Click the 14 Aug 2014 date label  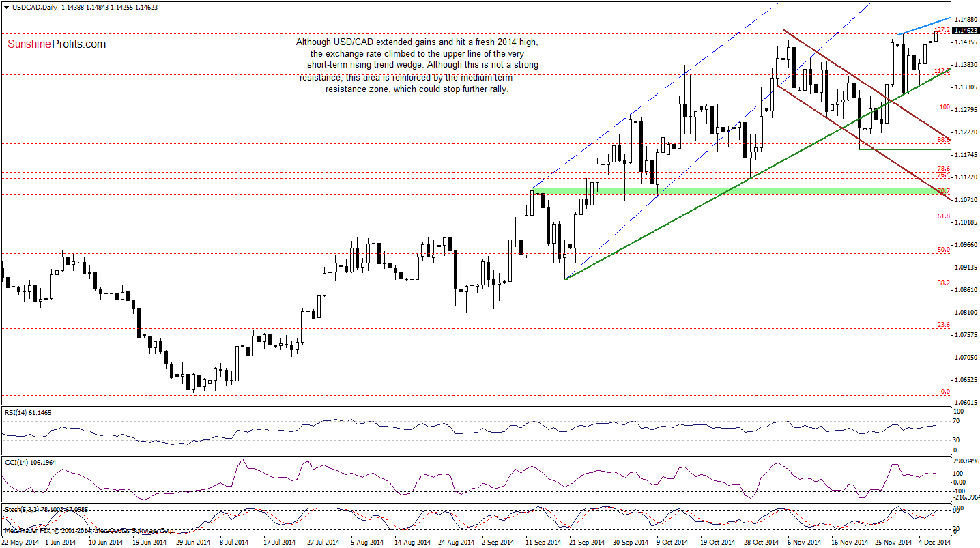[x=414, y=543]
